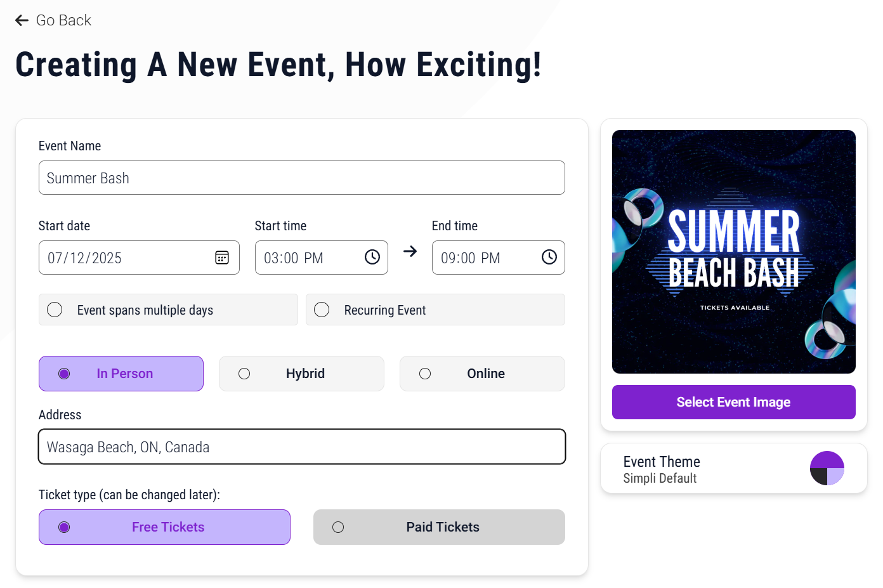
Task: Open the clock picker for End time
Action: click(x=549, y=258)
